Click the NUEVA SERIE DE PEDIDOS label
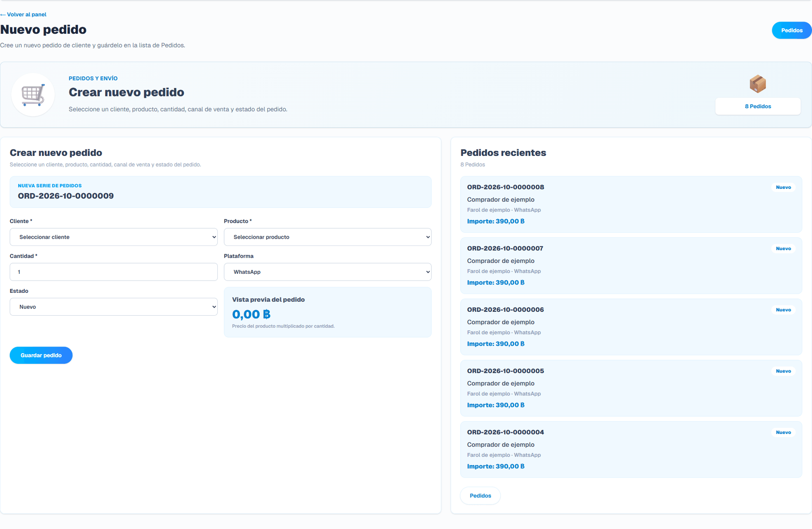Viewport: 812px width, 529px height. (49, 186)
